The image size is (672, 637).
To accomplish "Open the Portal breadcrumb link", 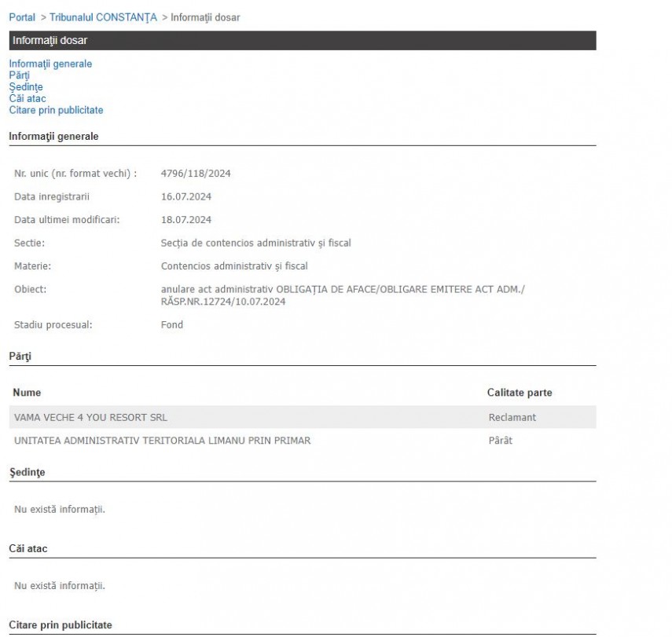I will [22, 17].
